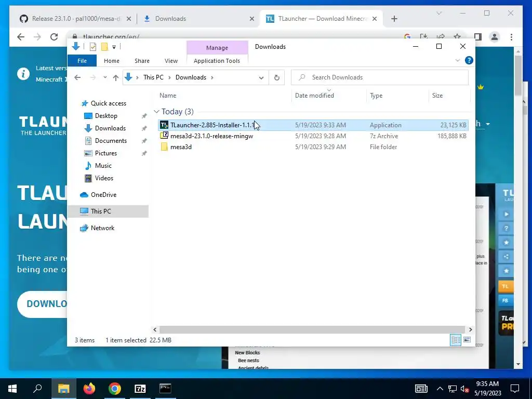The width and height of the screenshot is (532, 399).
Task: Collapse the Today (3) group
Action: click(156, 112)
